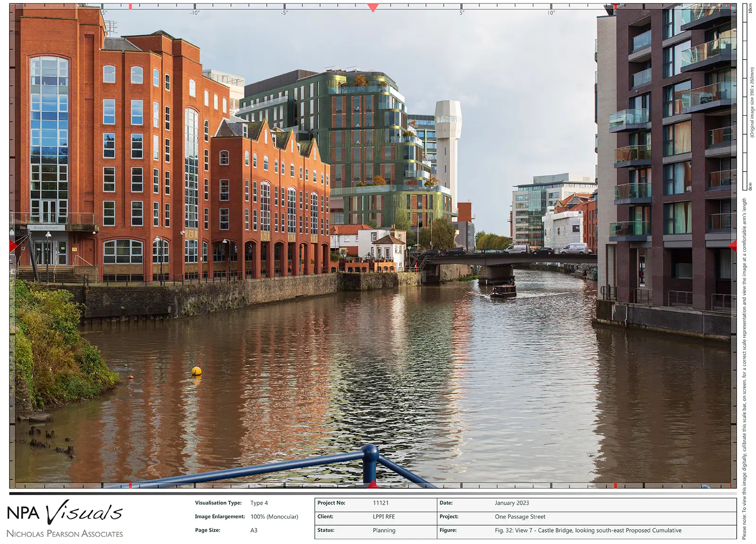The width and height of the screenshot is (756, 544).
Task: Select the Status field showing Planning
Action: [x=384, y=530]
